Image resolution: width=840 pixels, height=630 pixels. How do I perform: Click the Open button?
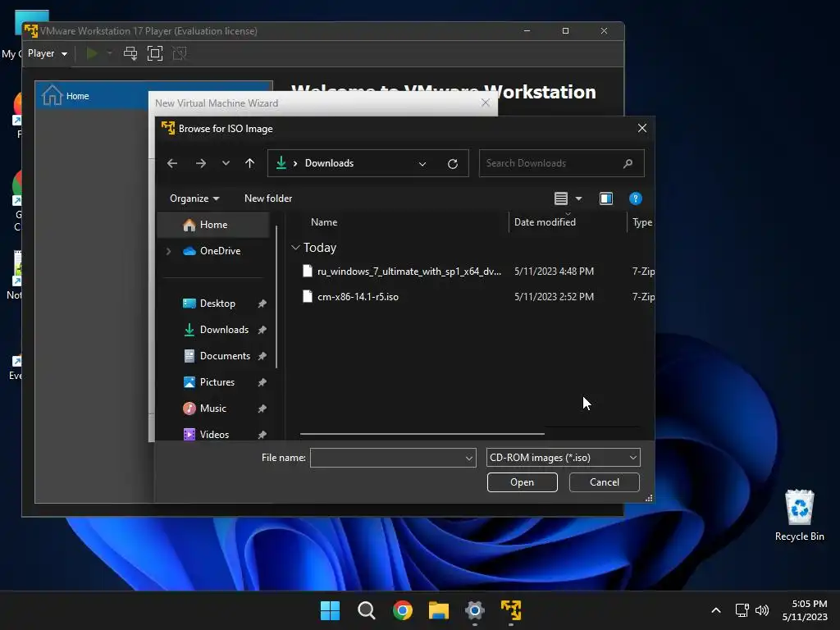(x=523, y=482)
